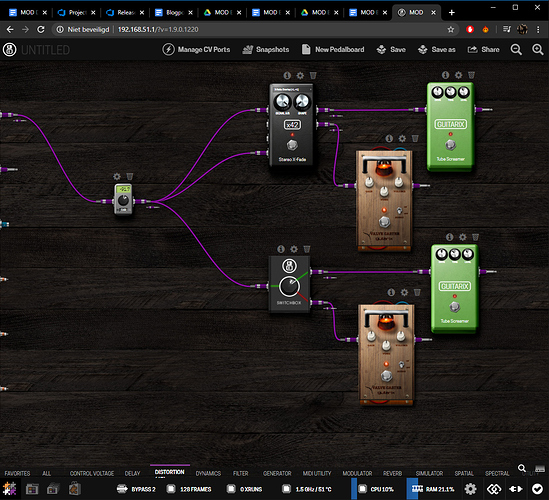Toggle Stereo X-Fade footswitch bypass
The width and height of the screenshot is (549, 500).
[x=292, y=144]
